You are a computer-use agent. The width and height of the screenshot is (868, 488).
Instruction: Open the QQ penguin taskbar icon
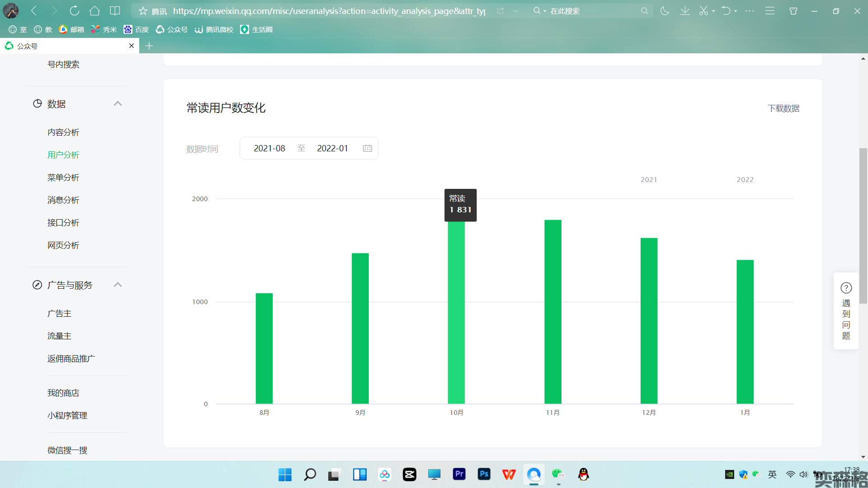(583, 474)
